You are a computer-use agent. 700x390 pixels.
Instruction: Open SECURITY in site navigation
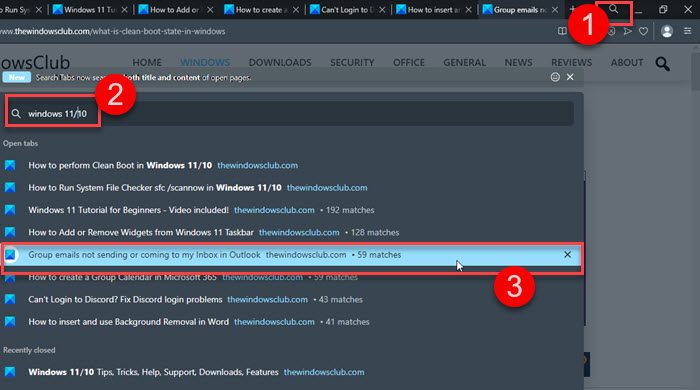pos(352,62)
